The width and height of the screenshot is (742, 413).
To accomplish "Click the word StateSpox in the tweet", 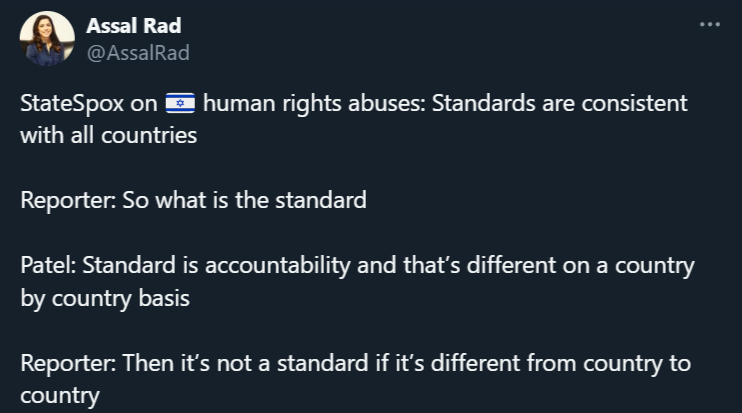I will tap(72, 103).
